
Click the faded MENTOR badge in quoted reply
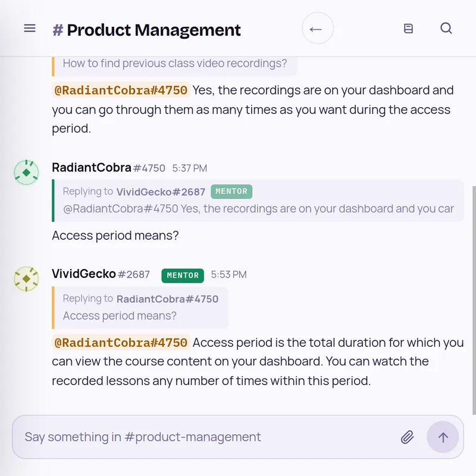tap(231, 192)
